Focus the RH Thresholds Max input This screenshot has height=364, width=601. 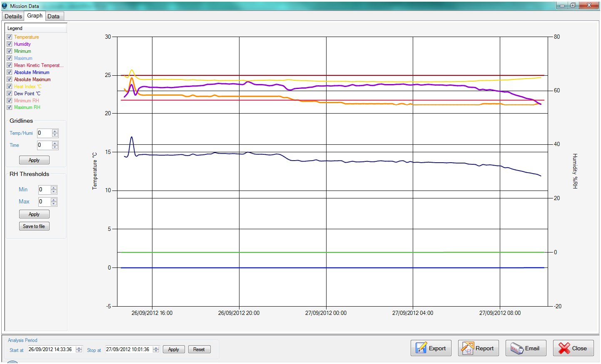tap(45, 202)
